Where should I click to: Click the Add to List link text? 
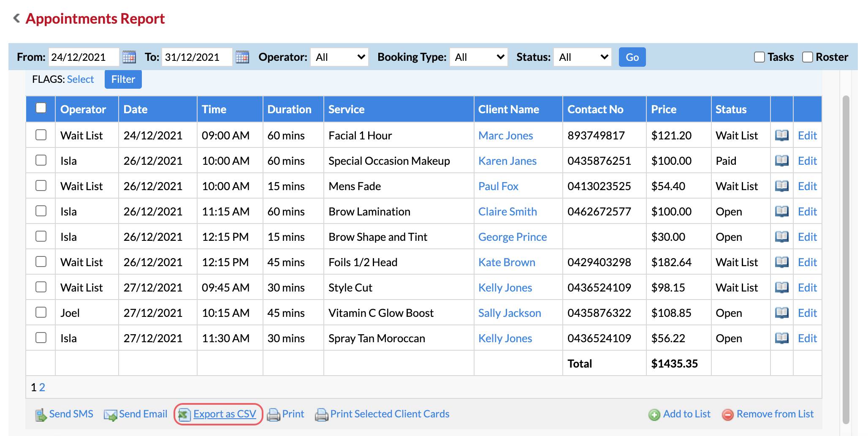(x=687, y=414)
